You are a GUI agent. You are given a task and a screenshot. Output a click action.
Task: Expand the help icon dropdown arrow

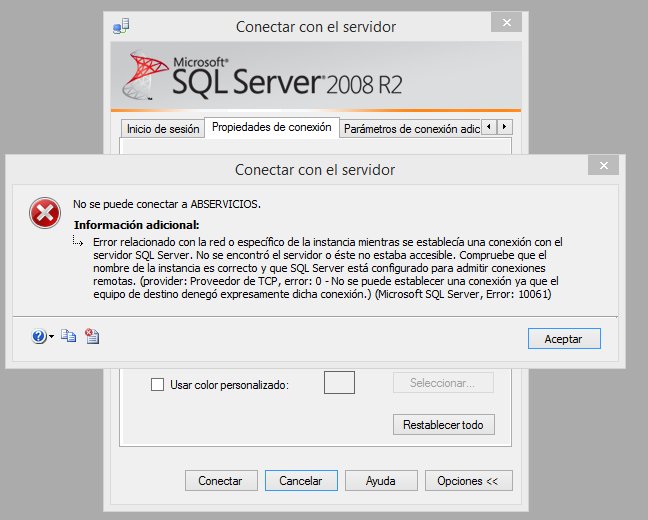tap(51, 336)
